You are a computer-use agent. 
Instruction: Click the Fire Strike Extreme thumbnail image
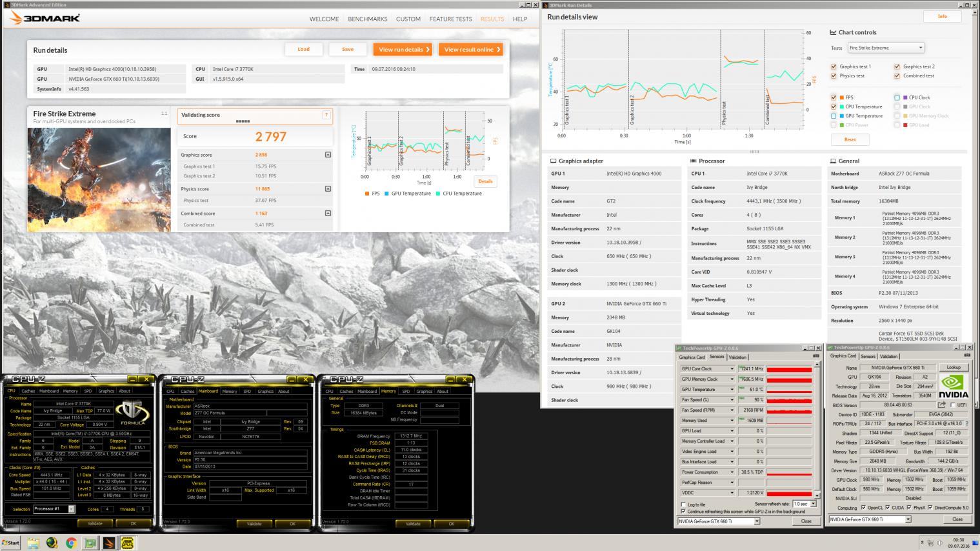pos(99,179)
